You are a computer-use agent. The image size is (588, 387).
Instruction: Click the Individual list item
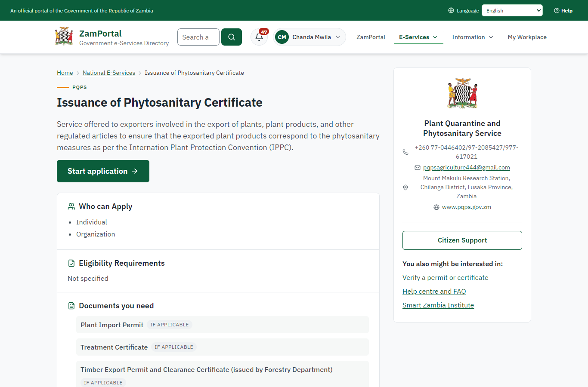coord(92,222)
